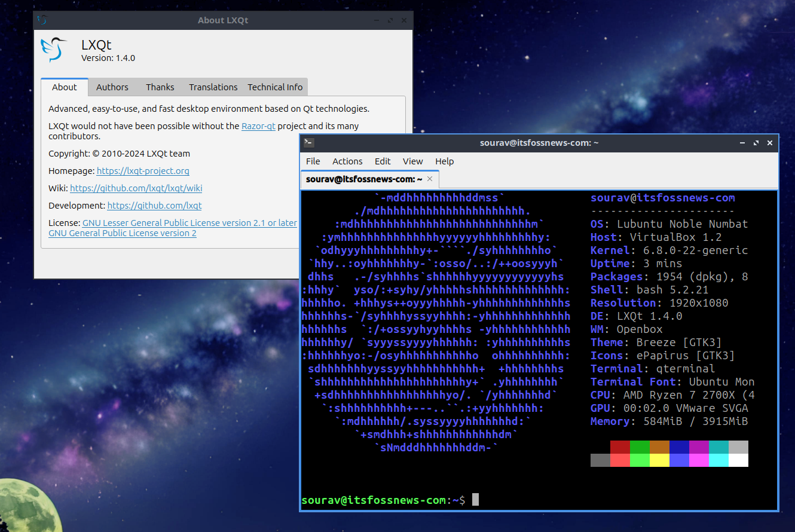Click the About LXQt title bar icon
This screenshot has height=532, width=795.
tap(42, 20)
